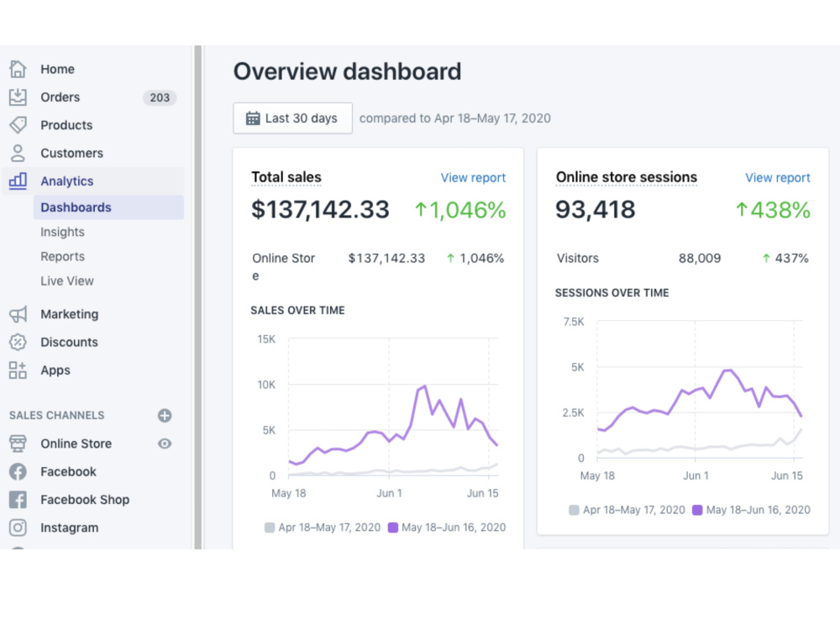Open the Apps page

[x=55, y=370]
